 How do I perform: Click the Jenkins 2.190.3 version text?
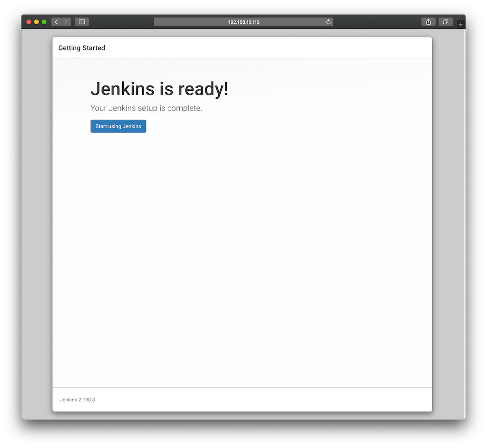[78, 399]
